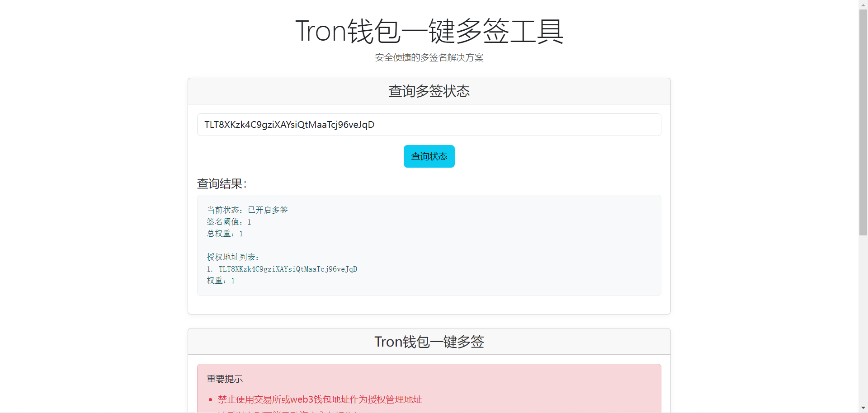Click the vertical scrollbar thumb
The image size is (868, 413).
click(x=863, y=122)
